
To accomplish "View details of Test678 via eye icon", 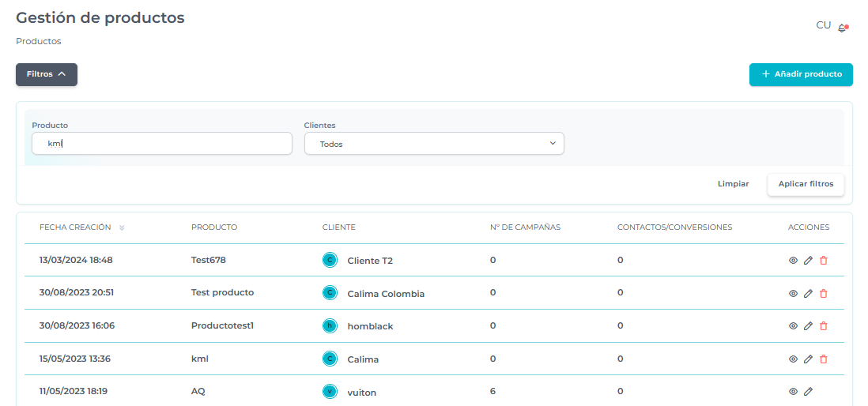I will pos(793,260).
